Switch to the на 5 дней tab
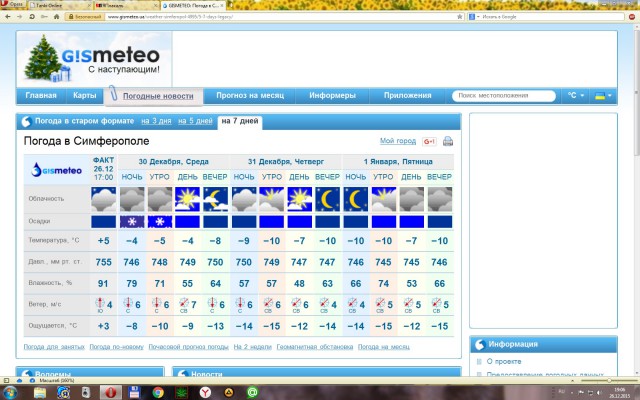Image resolution: width=640 pixels, height=400 pixels. (195, 121)
